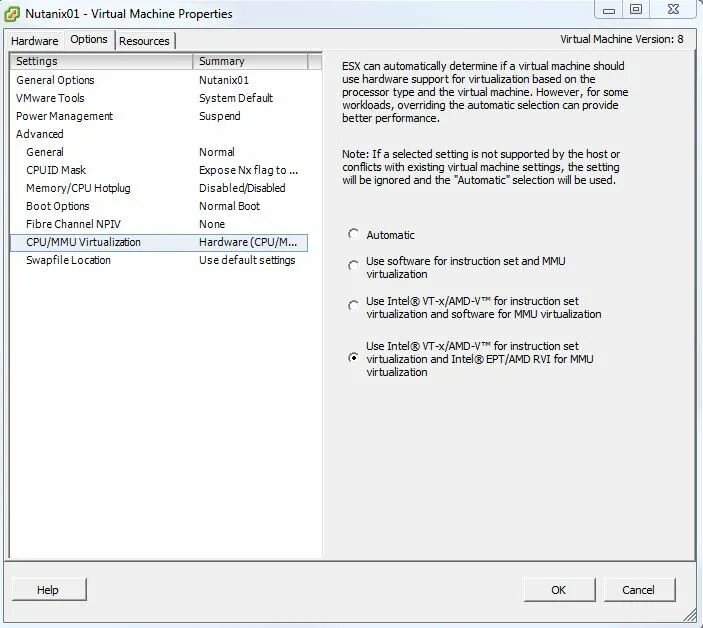Click the 'Expose Nx flag to ...' value
Screen dimensions: 703x628
[x=248, y=170]
